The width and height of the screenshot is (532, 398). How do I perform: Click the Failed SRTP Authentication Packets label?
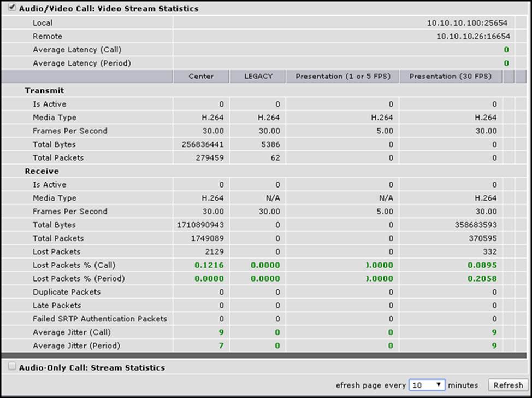pyautogui.click(x=100, y=319)
